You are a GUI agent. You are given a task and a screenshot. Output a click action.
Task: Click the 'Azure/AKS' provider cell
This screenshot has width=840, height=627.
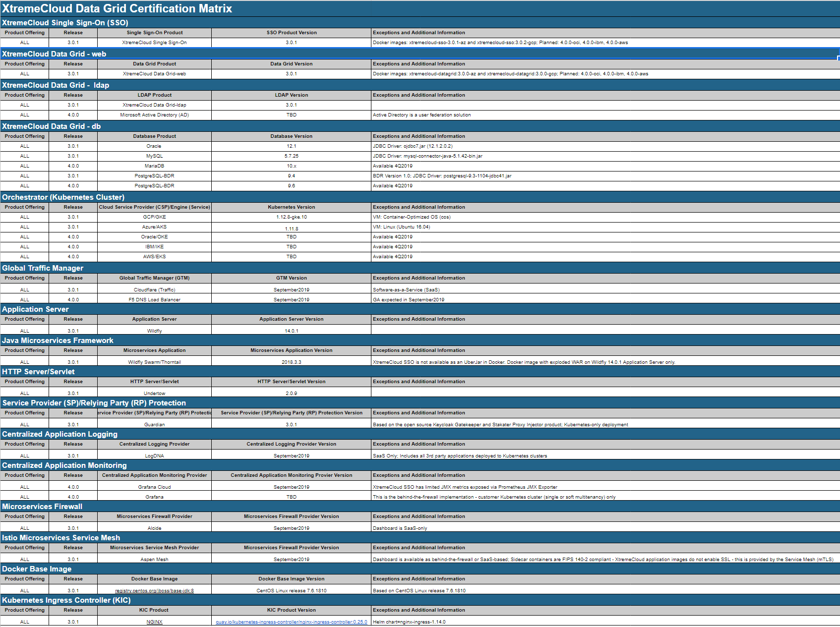coord(154,227)
